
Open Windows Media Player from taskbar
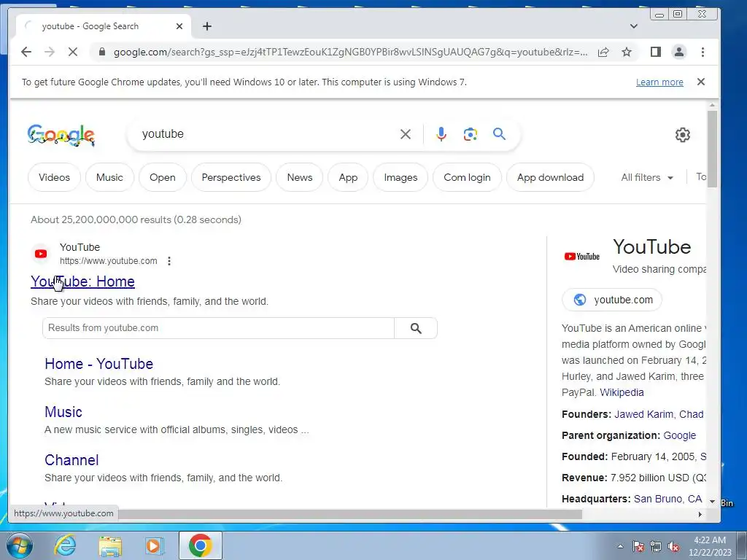click(x=154, y=545)
